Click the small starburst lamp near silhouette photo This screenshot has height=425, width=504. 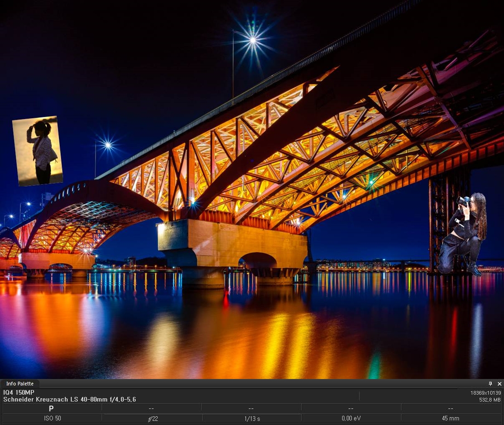108,145
